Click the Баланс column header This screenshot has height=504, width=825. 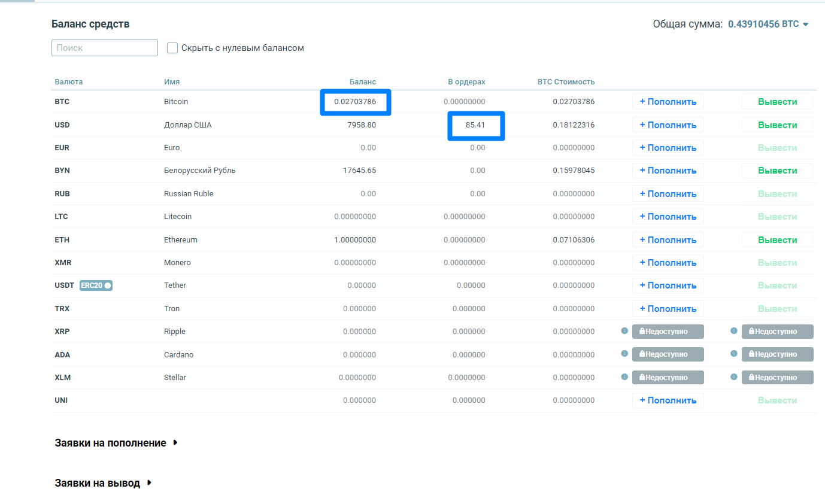(x=363, y=82)
